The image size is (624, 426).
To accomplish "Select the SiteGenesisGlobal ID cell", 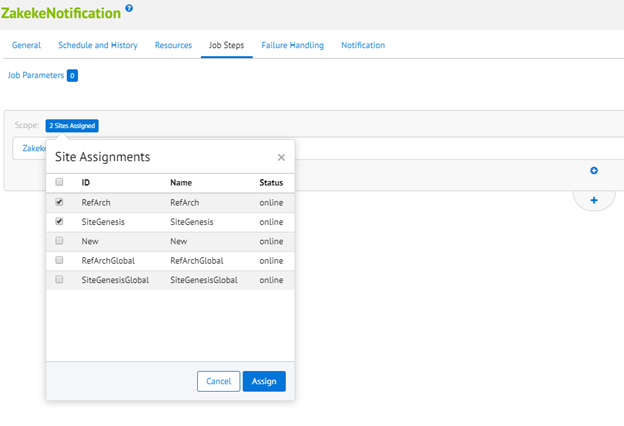I will [x=115, y=280].
